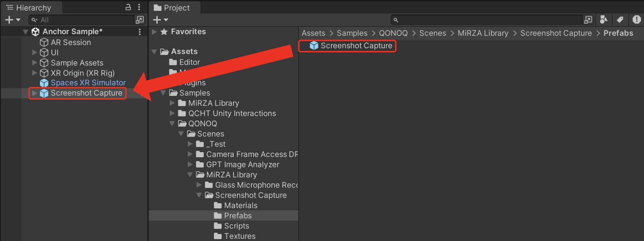Collapse the Assets folder
Viewport: 644px width, 241px height.
[154, 52]
